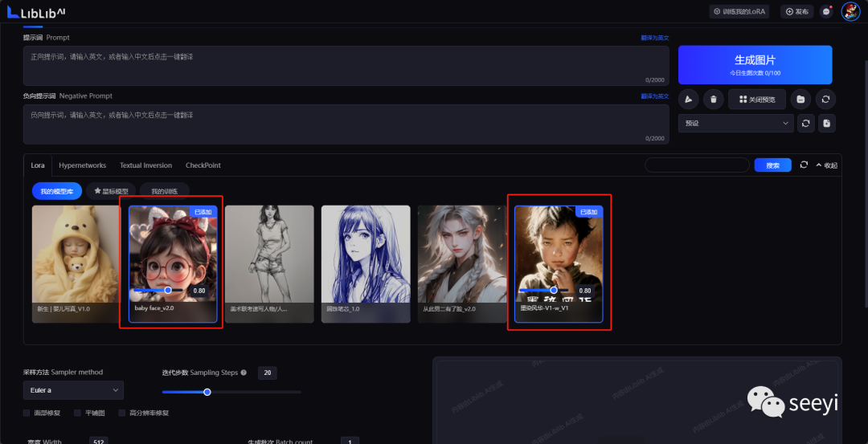Click the 生成图片 generate button
The image size is (868, 444).
click(755, 64)
